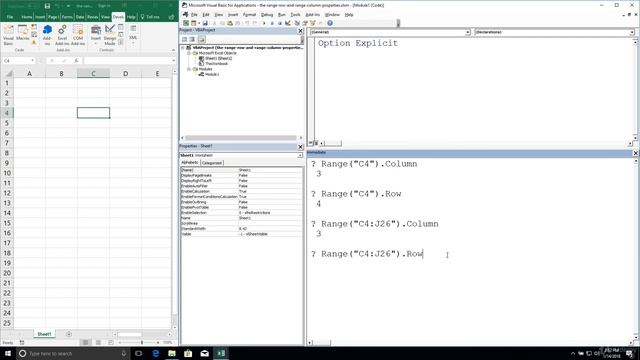Toggle Folders view in Project panel
The width and height of the screenshot is (640, 360).
pyautogui.click(x=202, y=40)
